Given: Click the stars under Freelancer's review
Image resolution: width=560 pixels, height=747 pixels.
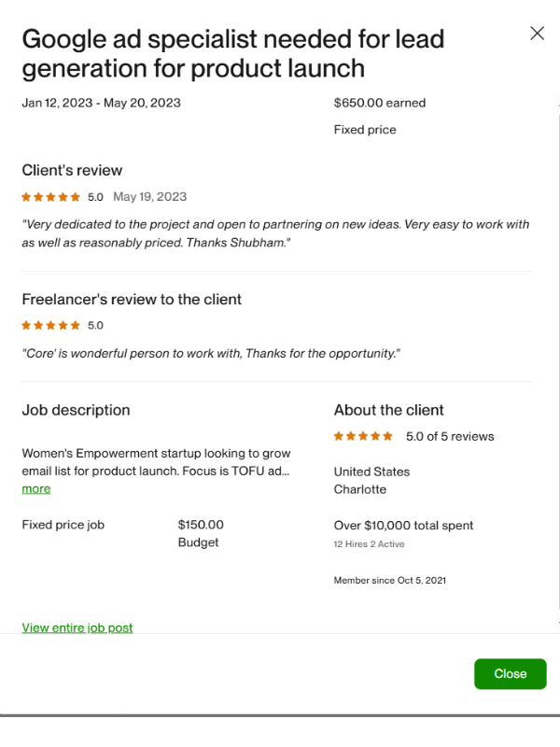Looking at the screenshot, I should (51, 326).
